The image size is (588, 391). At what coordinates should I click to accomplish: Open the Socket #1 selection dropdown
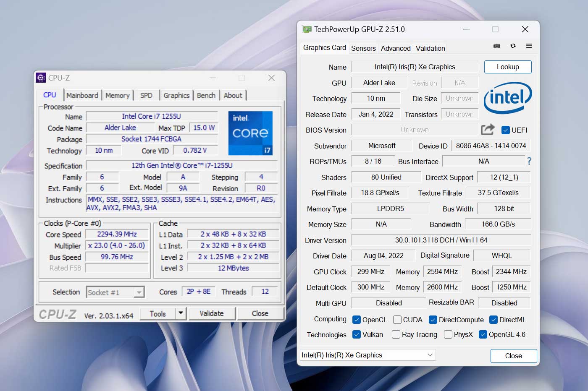coord(115,292)
